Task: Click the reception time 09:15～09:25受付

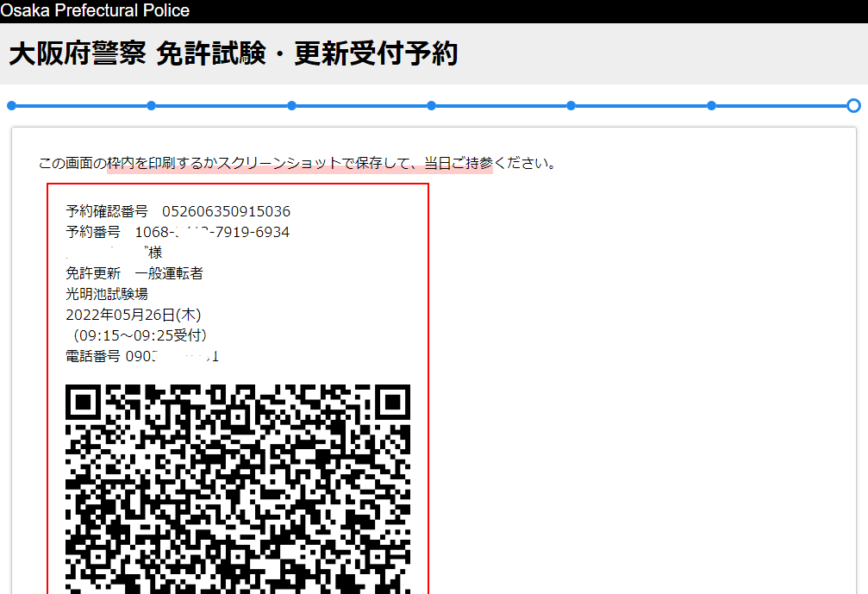Action: [140, 335]
